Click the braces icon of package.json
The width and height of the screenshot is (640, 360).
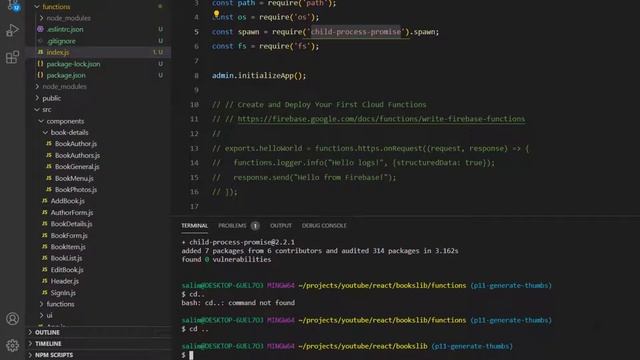40,75
